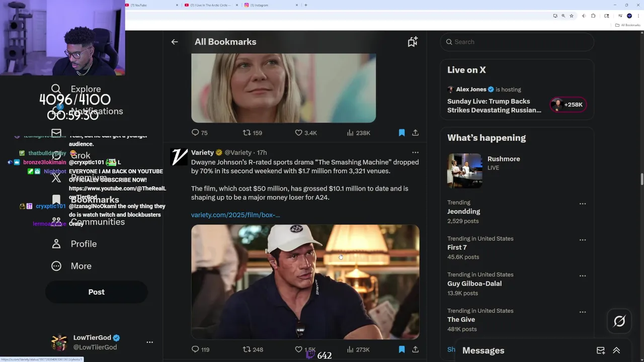Open the More sidebar icon

click(56, 266)
